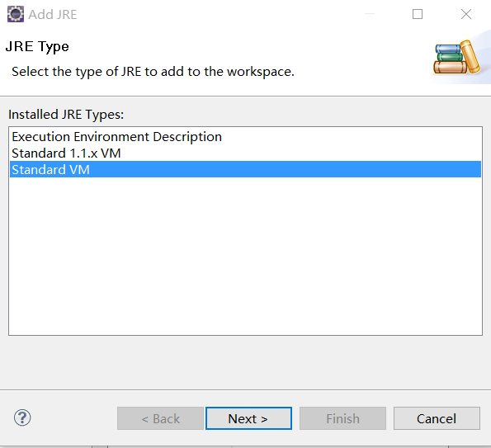The image size is (491, 448).
Task: Click the Cancel button
Action: tap(437, 418)
